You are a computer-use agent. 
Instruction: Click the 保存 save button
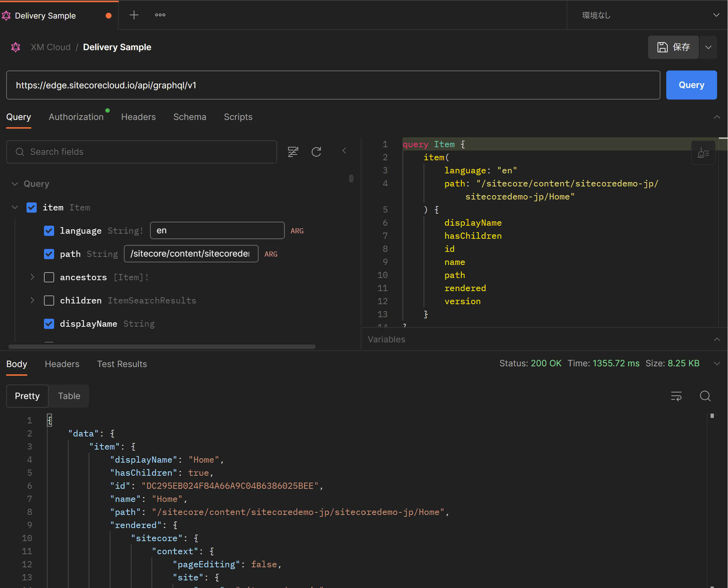coord(674,47)
